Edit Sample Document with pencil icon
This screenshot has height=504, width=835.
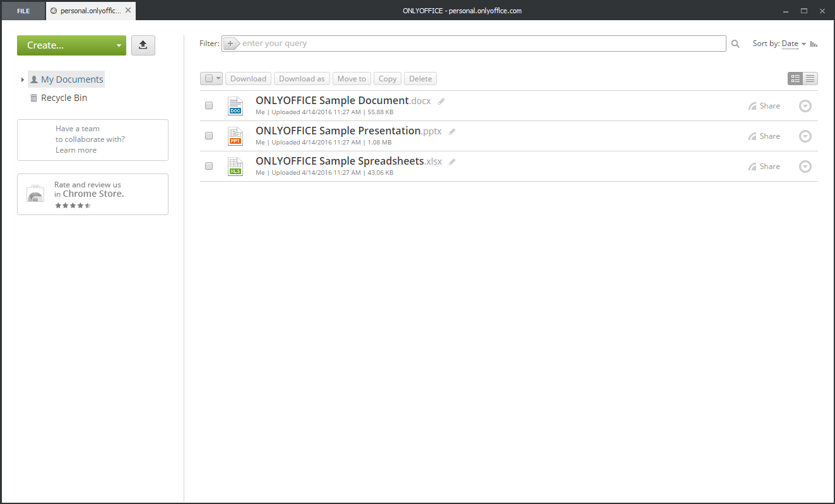pyautogui.click(x=441, y=102)
